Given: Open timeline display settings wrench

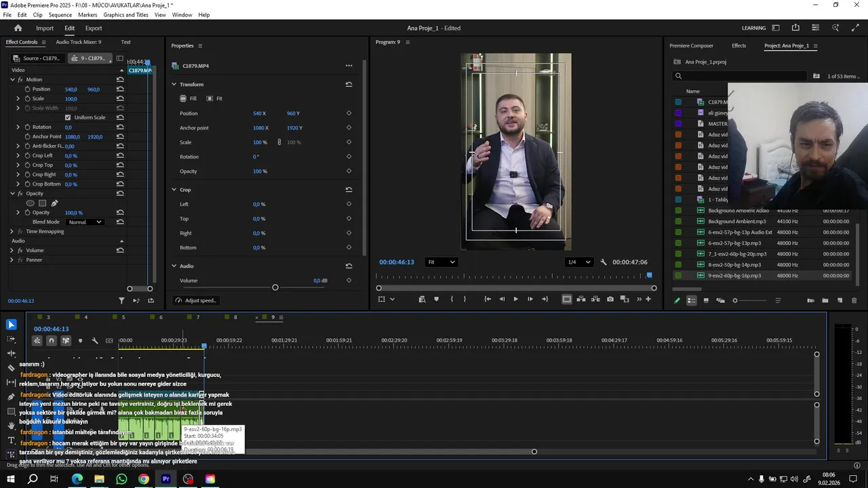Looking at the screenshot, I should 95,340.
